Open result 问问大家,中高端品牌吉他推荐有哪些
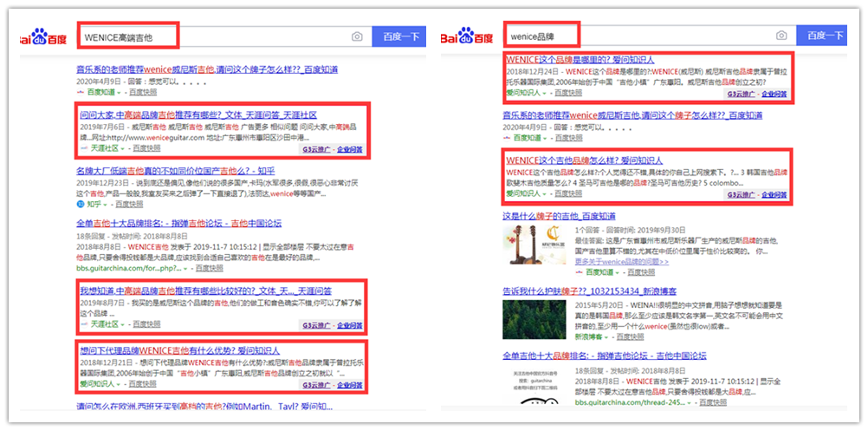The image size is (868, 431). tap(198, 115)
